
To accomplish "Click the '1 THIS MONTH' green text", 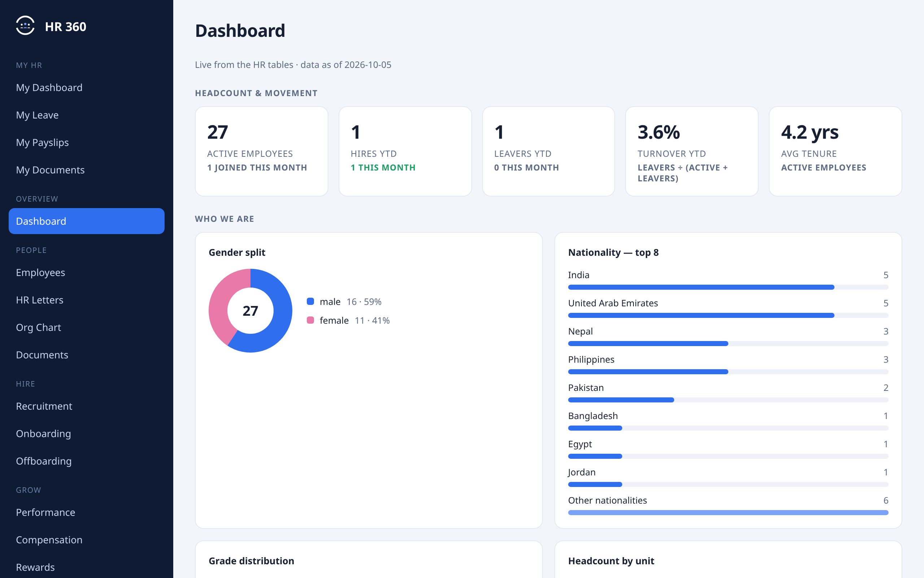I will click(x=383, y=167).
